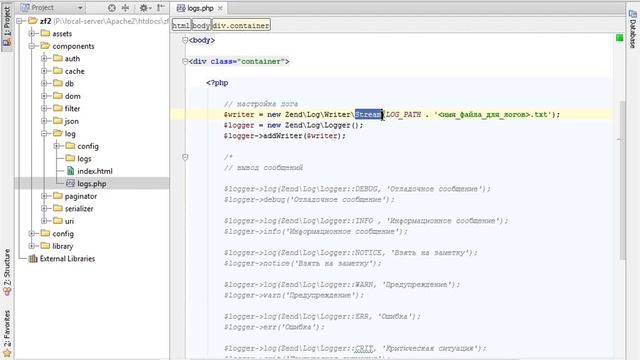The width and height of the screenshot is (640, 360).
Task: Select the dom folder icon
Action: coord(58,96)
